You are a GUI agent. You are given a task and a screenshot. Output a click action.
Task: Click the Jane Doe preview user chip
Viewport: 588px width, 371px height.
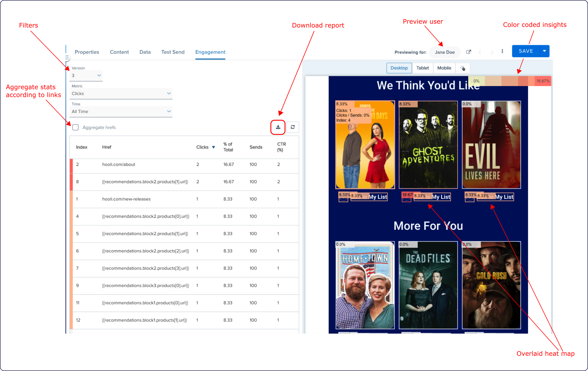point(445,52)
